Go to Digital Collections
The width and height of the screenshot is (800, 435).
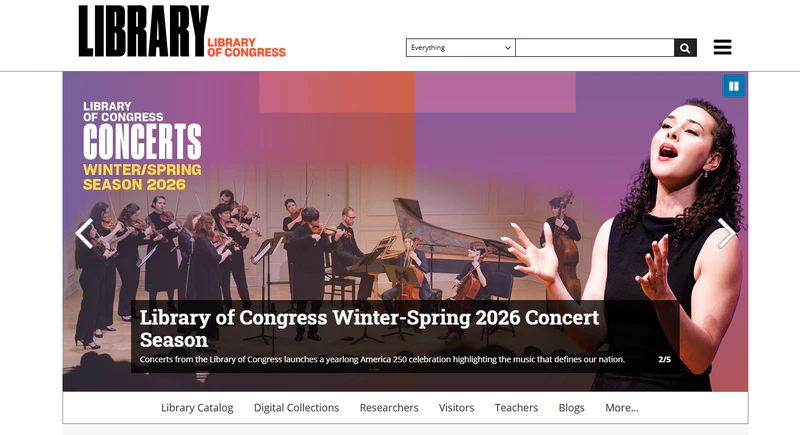point(296,408)
